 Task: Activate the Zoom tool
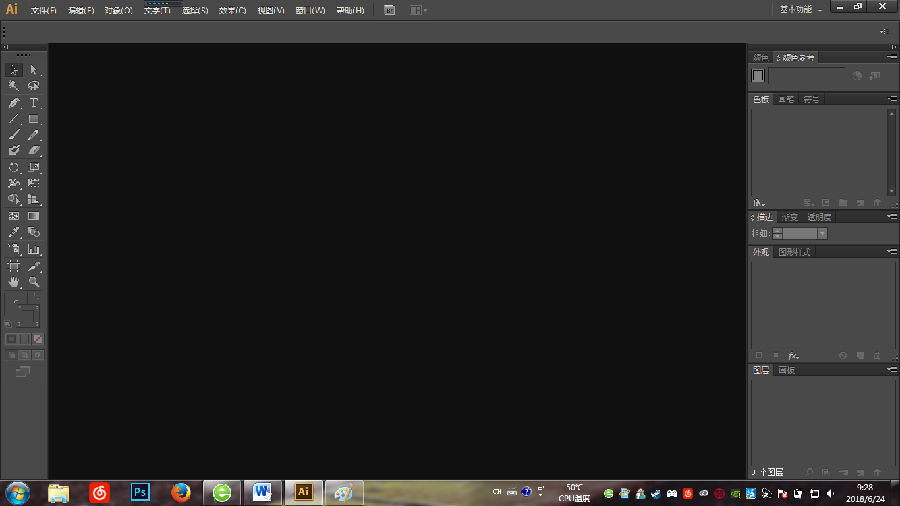pos(33,283)
